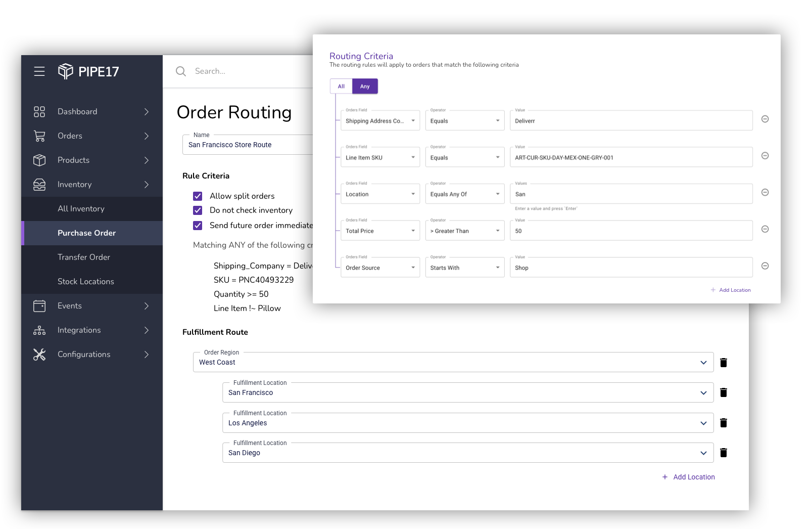Viewport: 812px width, 529px height.
Task: Expand the Configurations menu chevron
Action: [x=147, y=355]
